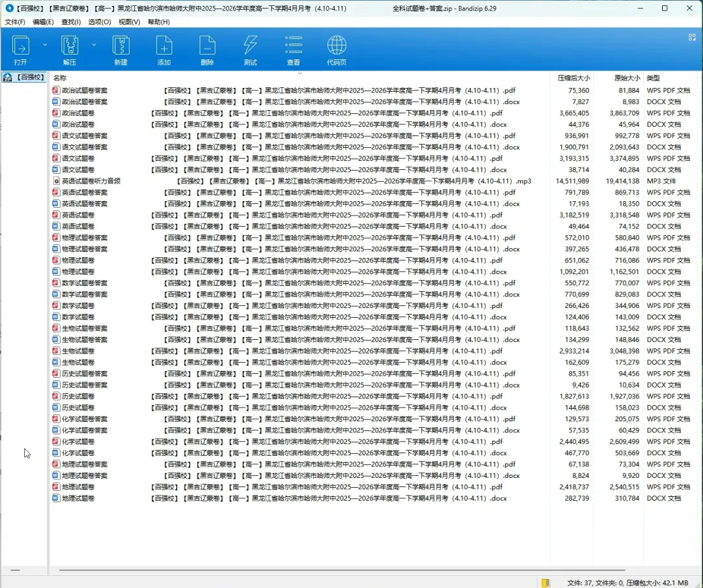Select the 英语试题卷答案 .docx file name
The height and width of the screenshot is (588, 703).
(x=290, y=204)
